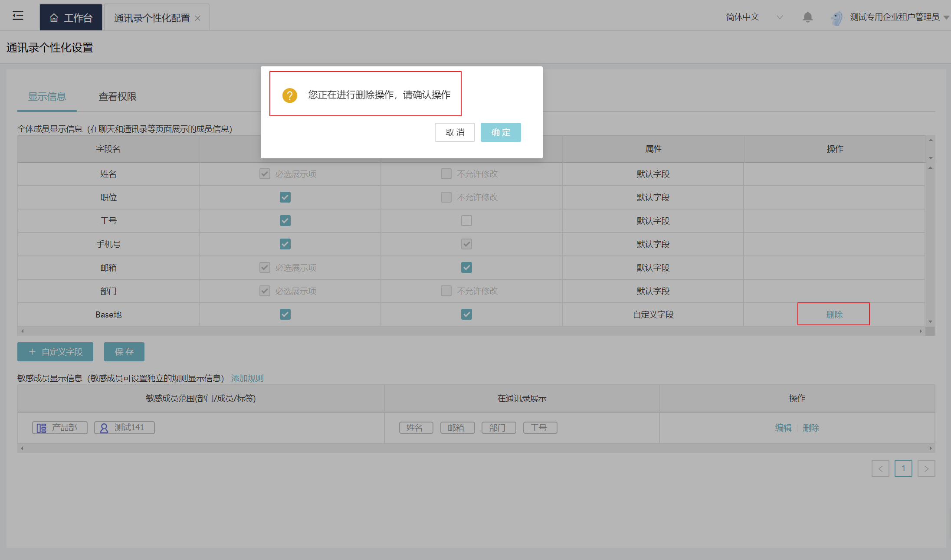Click the 添加规则 link

coord(247,378)
